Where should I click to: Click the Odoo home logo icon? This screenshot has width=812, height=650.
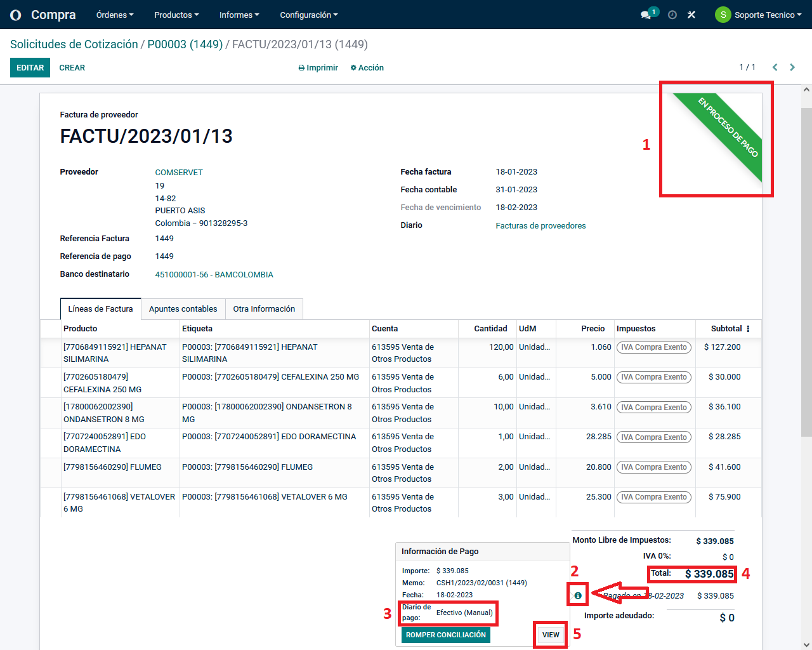coord(16,15)
